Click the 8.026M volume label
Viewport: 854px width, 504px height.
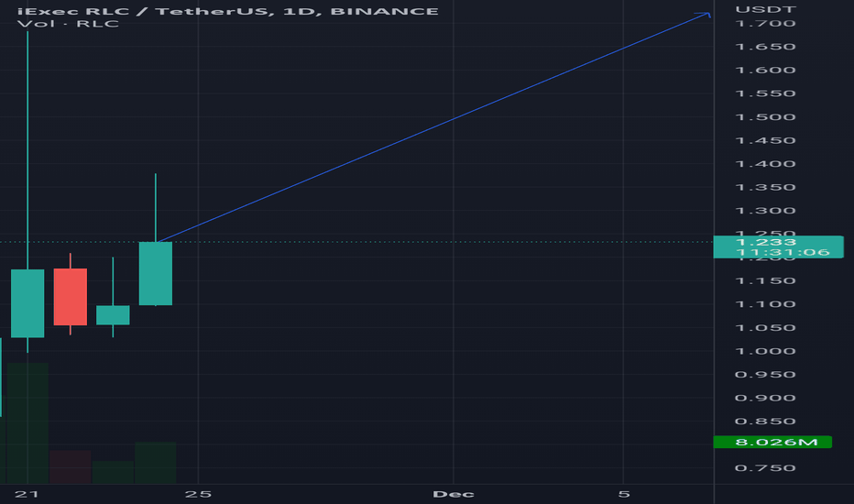tap(772, 442)
